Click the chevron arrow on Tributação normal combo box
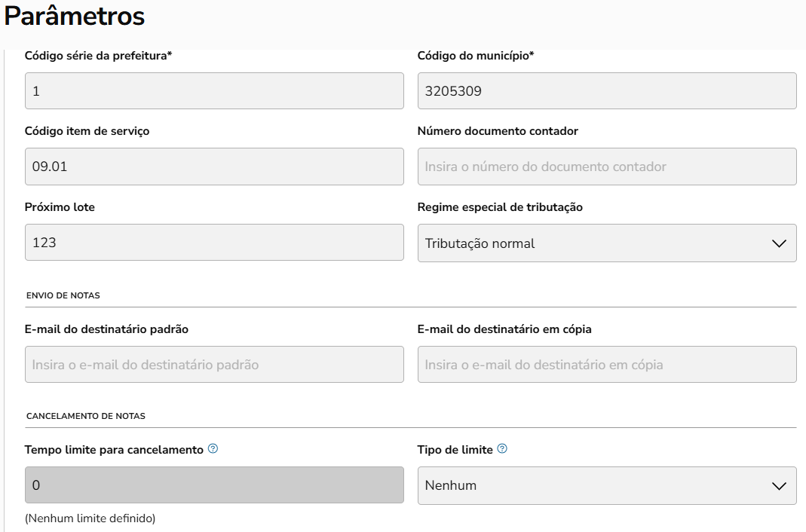Viewport: 806px width, 532px height. click(x=780, y=243)
